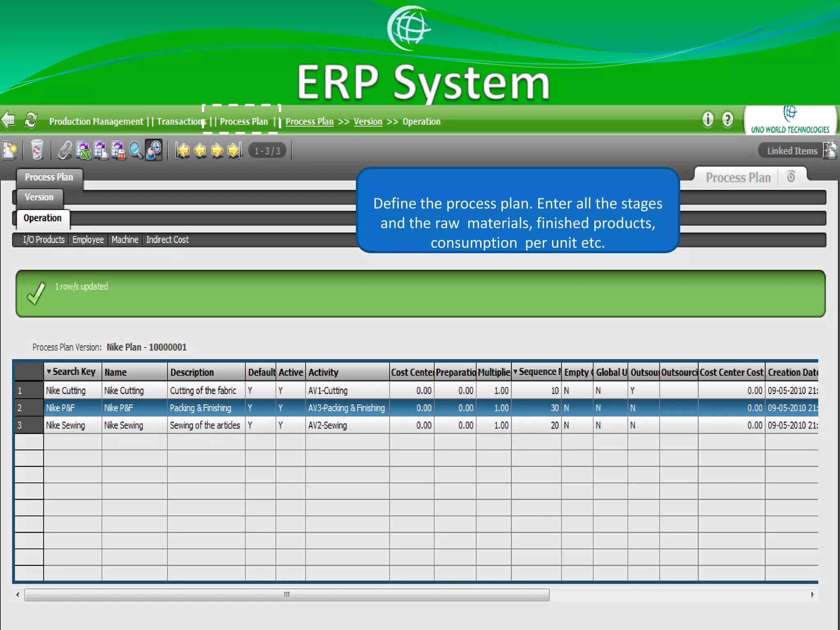Sort by Search Key column arrow

click(x=49, y=372)
